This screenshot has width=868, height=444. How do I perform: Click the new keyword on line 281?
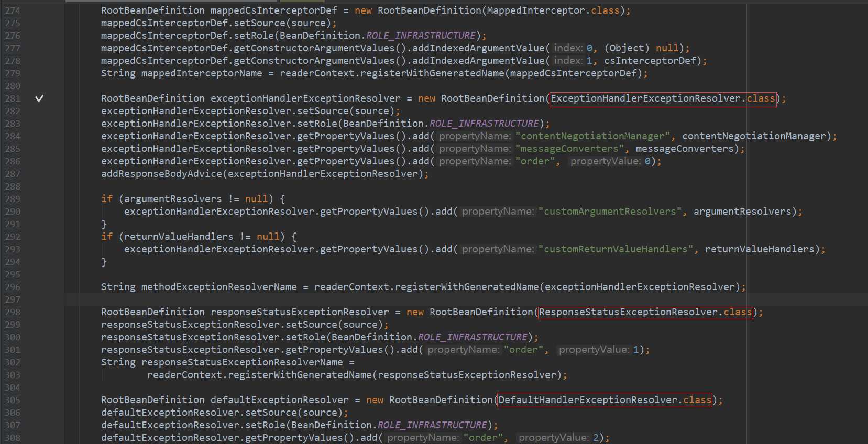(x=426, y=98)
